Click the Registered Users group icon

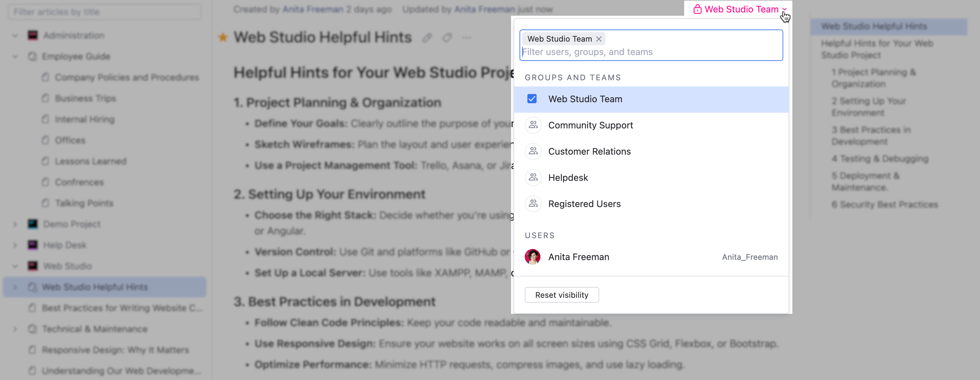[533, 204]
